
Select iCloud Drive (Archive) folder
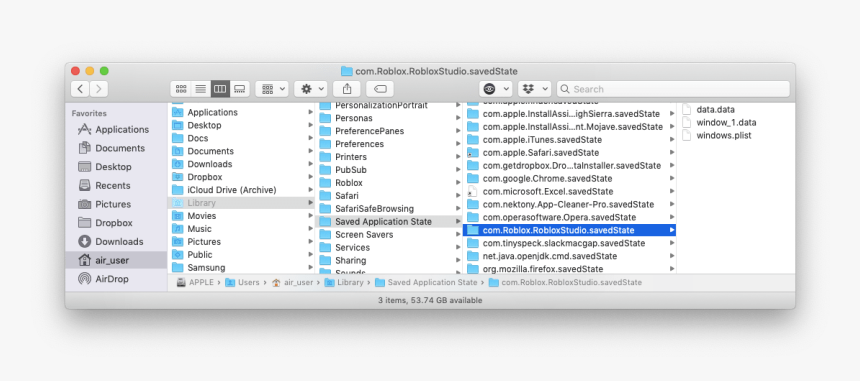[x=241, y=190]
